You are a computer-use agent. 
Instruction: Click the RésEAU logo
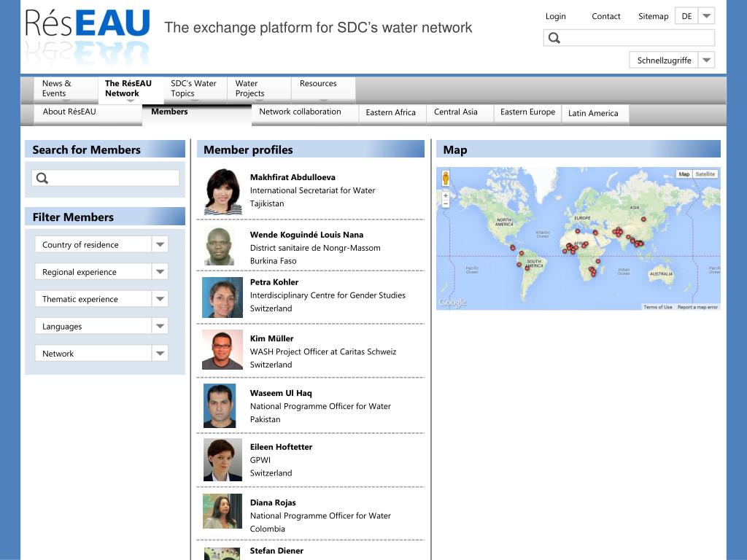click(88, 28)
